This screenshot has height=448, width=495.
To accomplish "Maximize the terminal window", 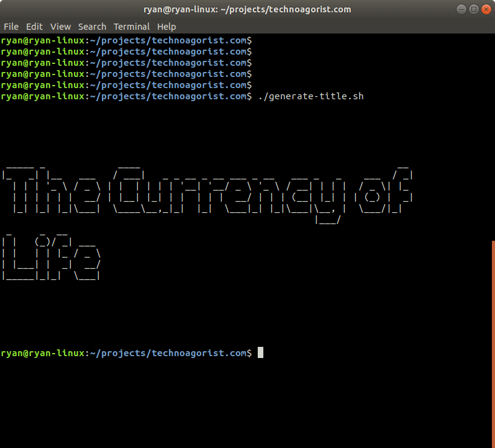I will (x=473, y=9).
